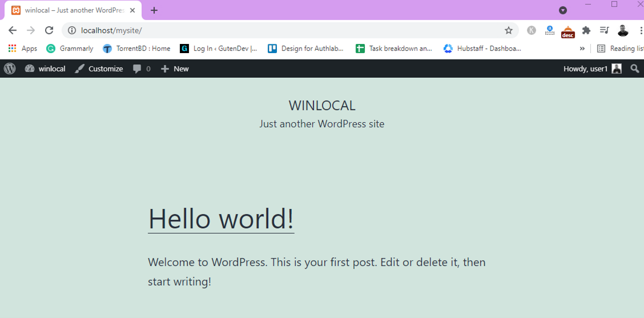This screenshot has width=644, height=318.
Task: Create content via the New link
Action: point(174,69)
